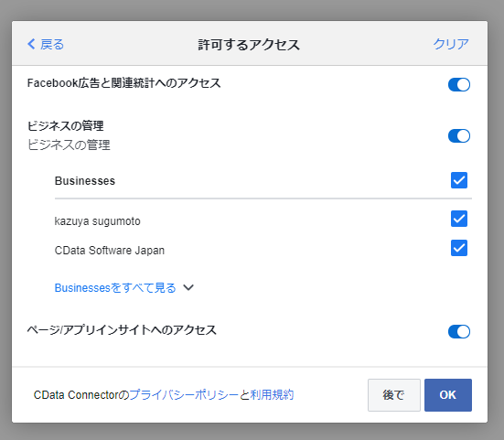Click the CData Software Japan label
The image size is (504, 440).
110,251
